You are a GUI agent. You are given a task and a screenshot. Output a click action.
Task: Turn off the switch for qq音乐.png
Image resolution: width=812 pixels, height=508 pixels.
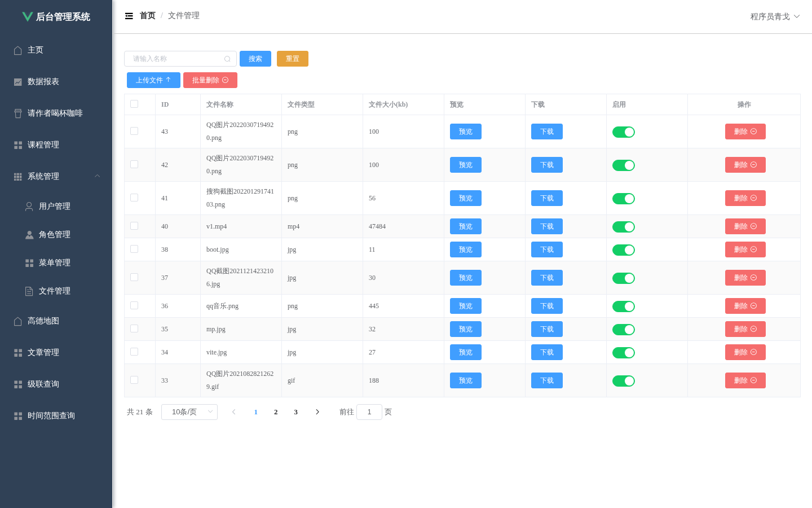[624, 306]
